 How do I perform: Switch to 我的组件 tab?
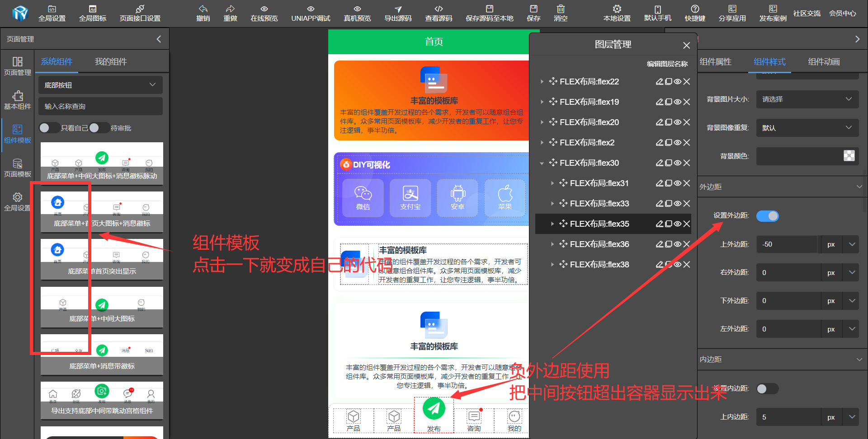coord(111,61)
